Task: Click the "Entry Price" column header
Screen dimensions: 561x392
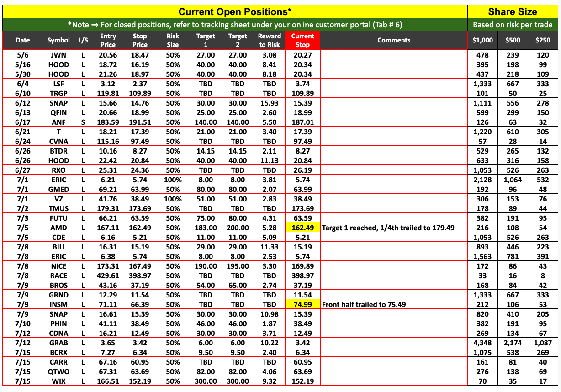Action: pos(108,40)
